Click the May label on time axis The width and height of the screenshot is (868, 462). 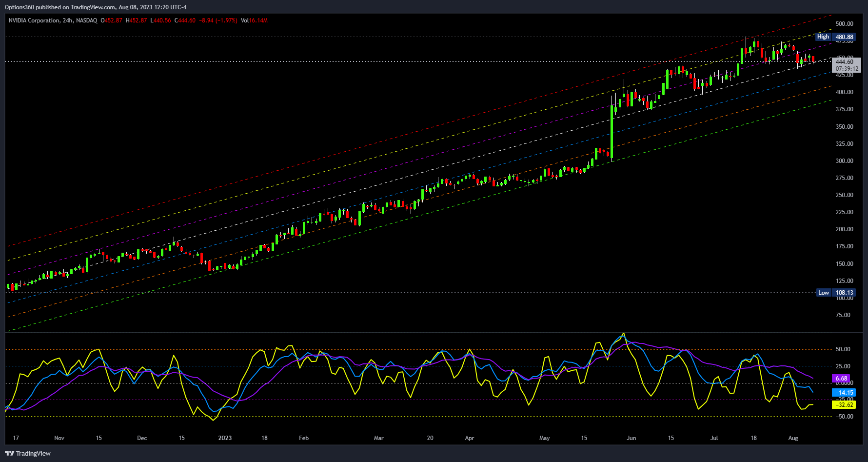click(544, 438)
